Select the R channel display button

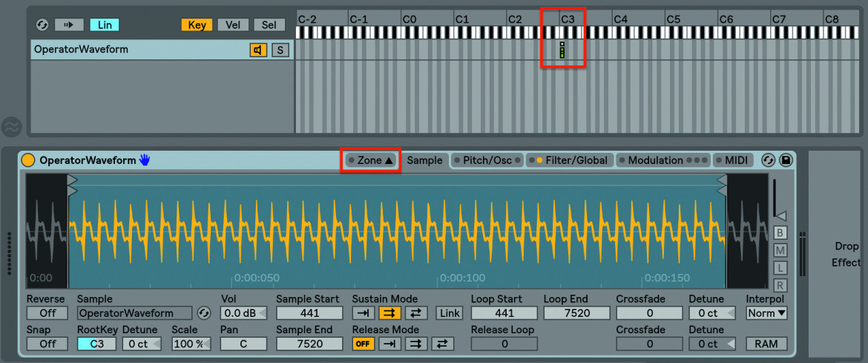pyautogui.click(x=780, y=286)
